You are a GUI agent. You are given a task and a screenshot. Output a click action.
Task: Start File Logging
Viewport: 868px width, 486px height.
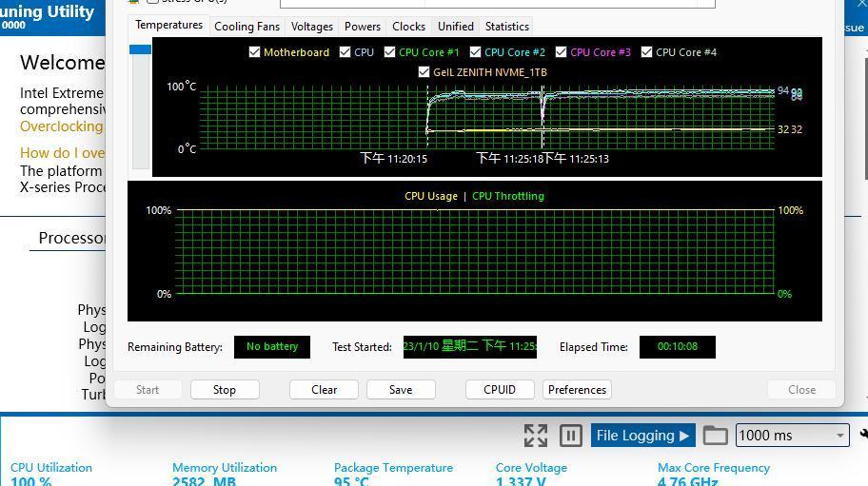pyautogui.click(x=642, y=436)
